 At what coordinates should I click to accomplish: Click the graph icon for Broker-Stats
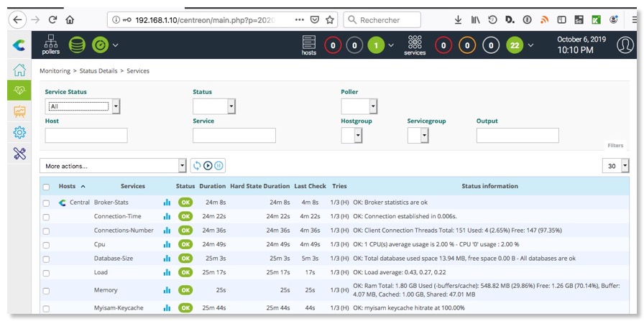point(167,203)
